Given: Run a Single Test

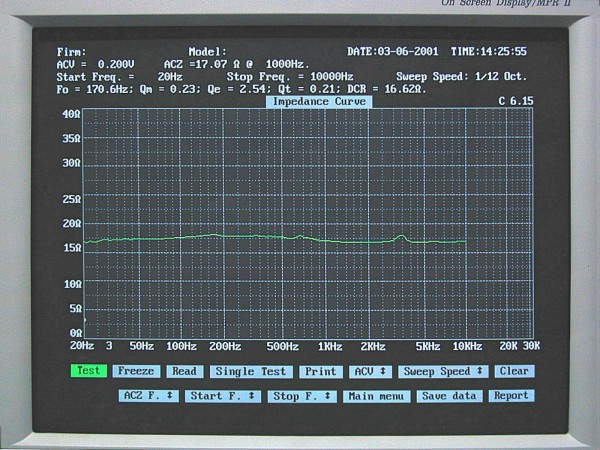Looking at the screenshot, I should pos(251,372).
